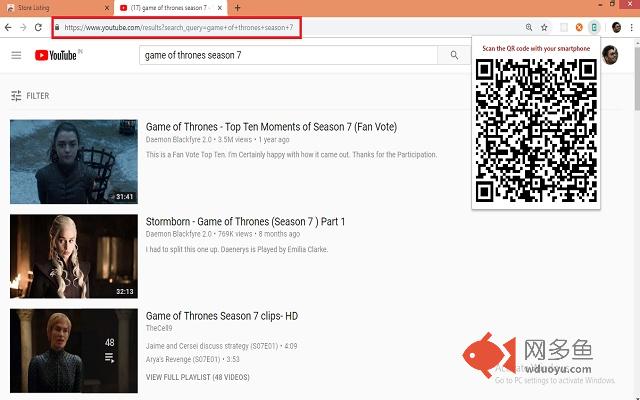Screen dimensions: 640x400
Task: Reload the YouTube results page
Action: point(38,27)
